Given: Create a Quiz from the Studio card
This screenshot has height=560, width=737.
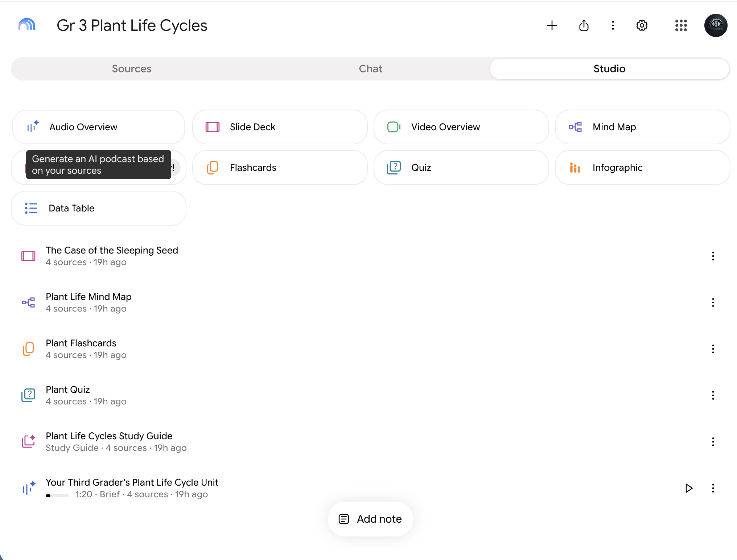Looking at the screenshot, I should click(461, 168).
